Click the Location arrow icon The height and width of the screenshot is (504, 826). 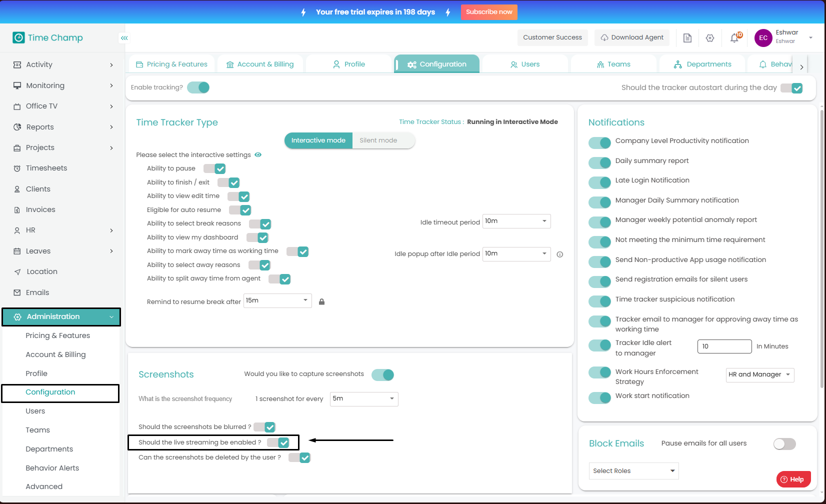(17, 272)
